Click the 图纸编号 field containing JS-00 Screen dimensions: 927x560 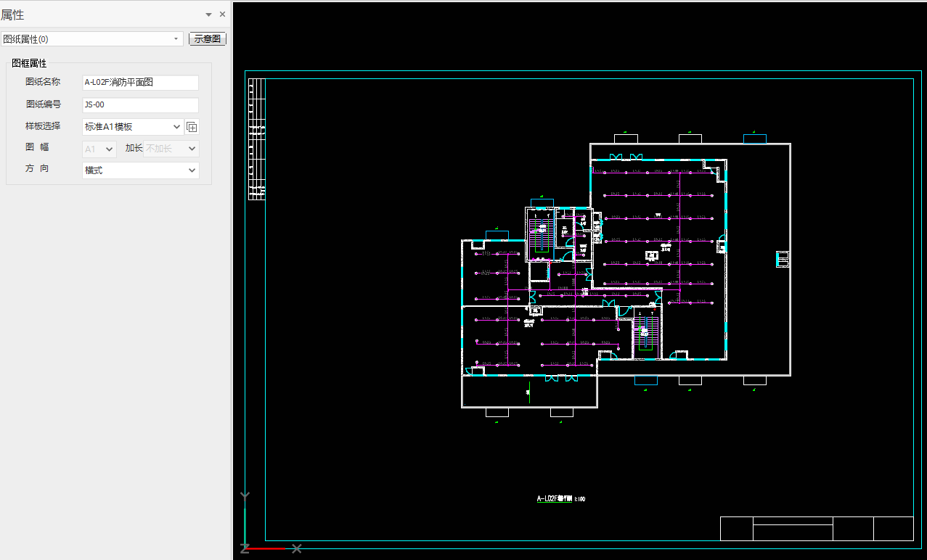point(140,105)
